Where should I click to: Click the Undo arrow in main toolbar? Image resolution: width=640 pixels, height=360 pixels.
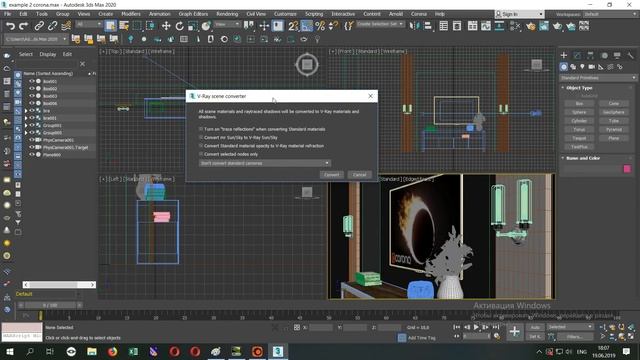(10, 26)
